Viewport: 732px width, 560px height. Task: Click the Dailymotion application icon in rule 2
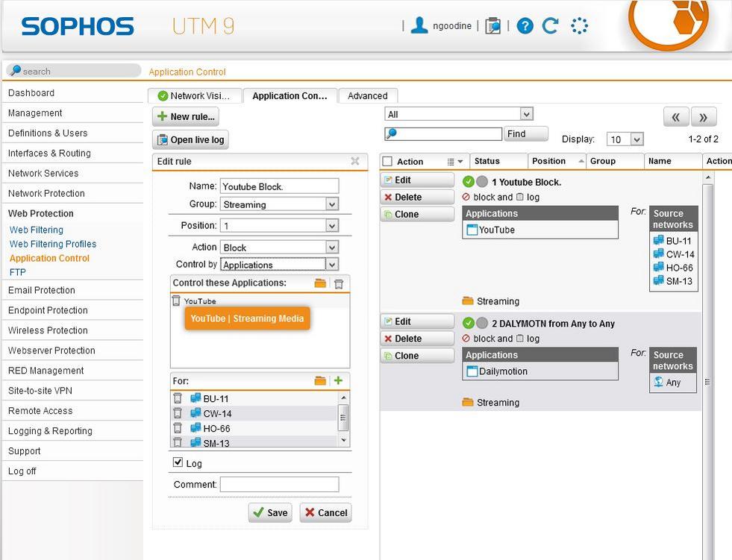472,371
